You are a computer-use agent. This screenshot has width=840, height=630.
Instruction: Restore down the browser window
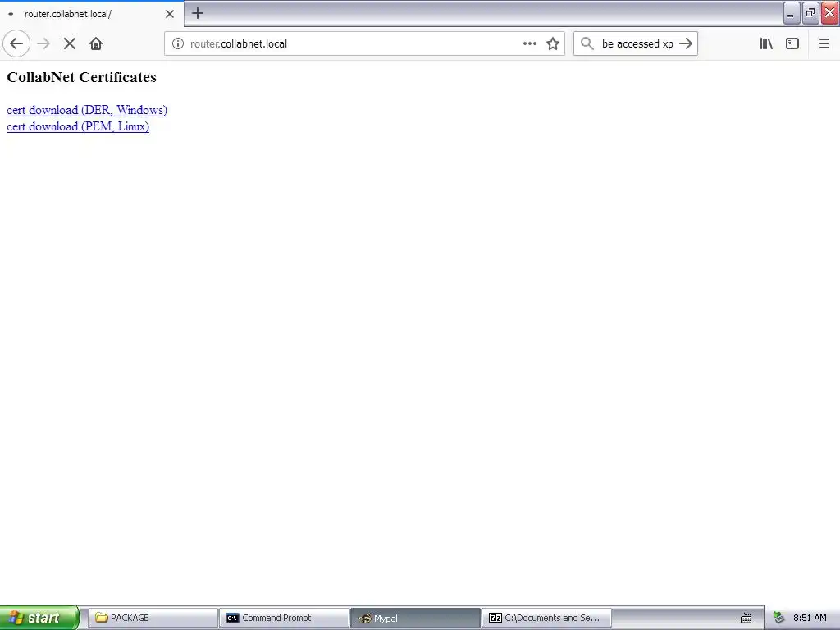click(x=810, y=13)
